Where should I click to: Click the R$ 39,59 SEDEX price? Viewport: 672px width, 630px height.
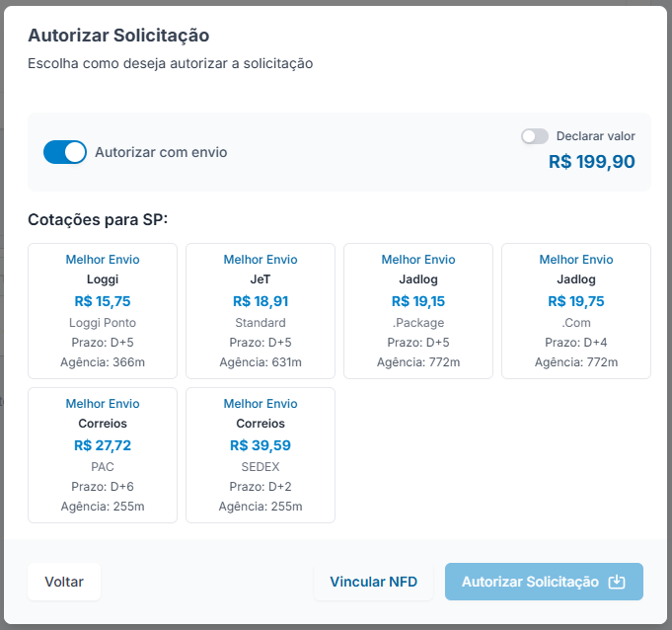tap(261, 445)
